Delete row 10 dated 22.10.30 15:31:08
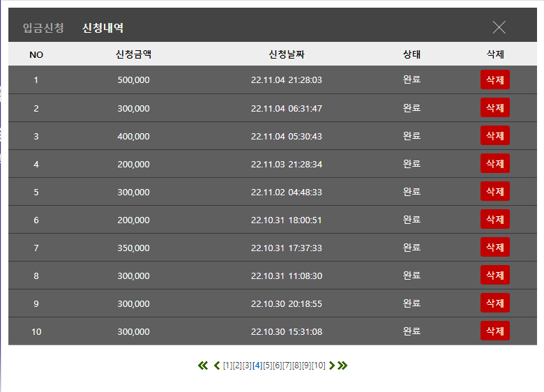The image size is (544, 392). [x=495, y=331]
